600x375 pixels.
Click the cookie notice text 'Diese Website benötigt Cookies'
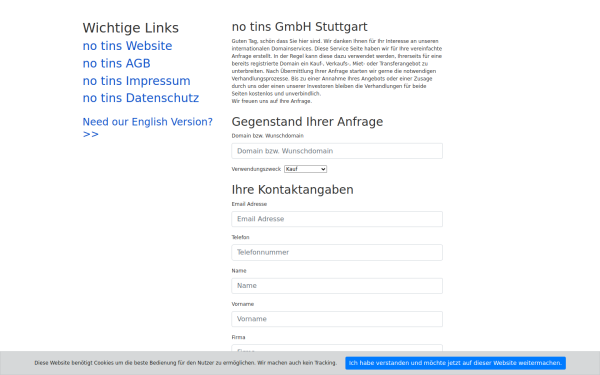click(x=186, y=363)
